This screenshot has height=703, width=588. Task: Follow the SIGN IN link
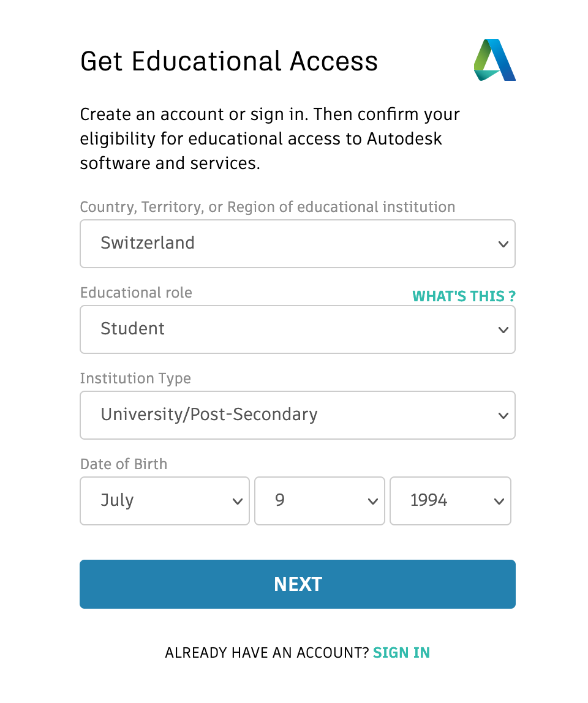401,653
